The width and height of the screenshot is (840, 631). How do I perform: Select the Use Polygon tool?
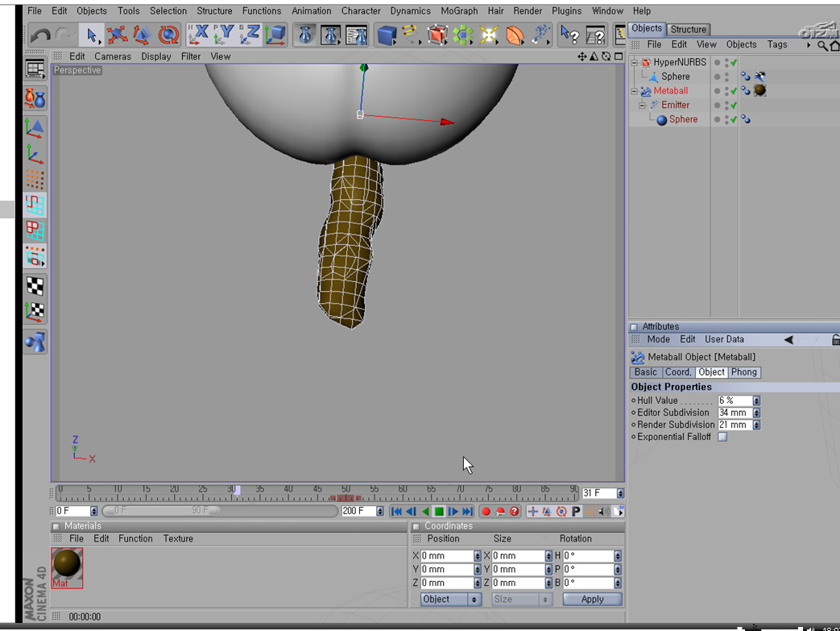click(x=35, y=230)
